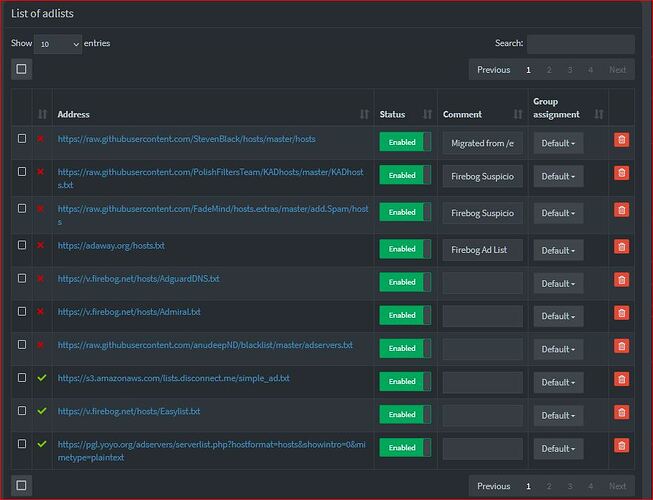
Task: Click green checkmark icon for Easylist row
Action: [41, 410]
